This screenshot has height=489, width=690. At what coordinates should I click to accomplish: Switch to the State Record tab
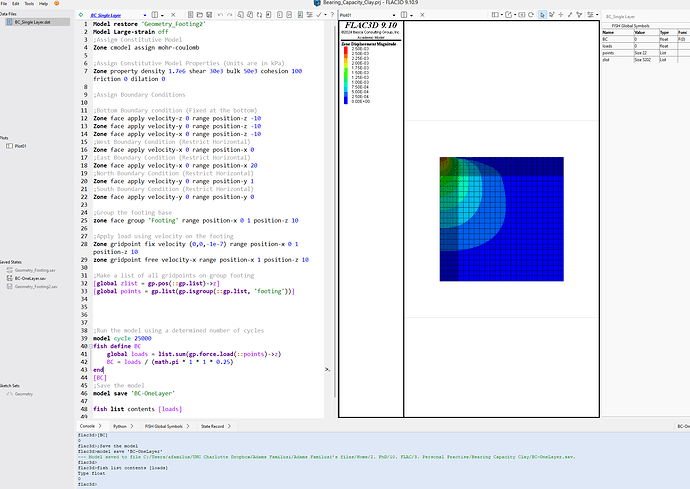pyautogui.click(x=215, y=426)
